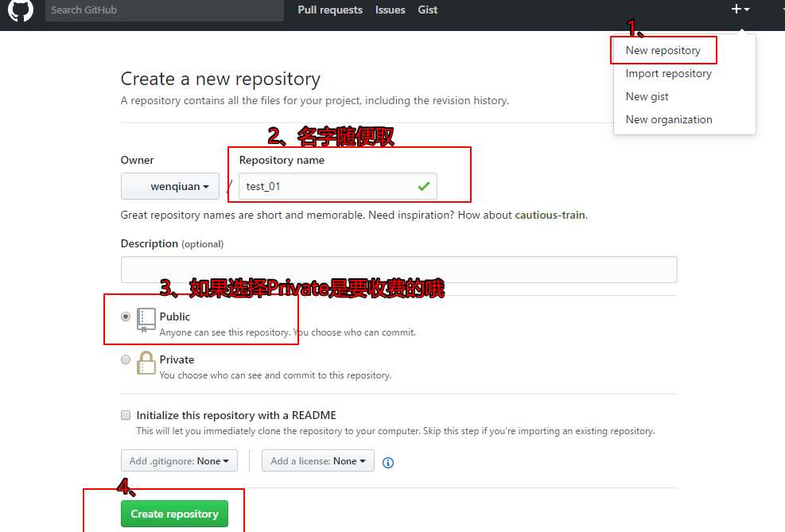Select the Private radio button
This screenshot has height=532, width=785.
[126, 359]
